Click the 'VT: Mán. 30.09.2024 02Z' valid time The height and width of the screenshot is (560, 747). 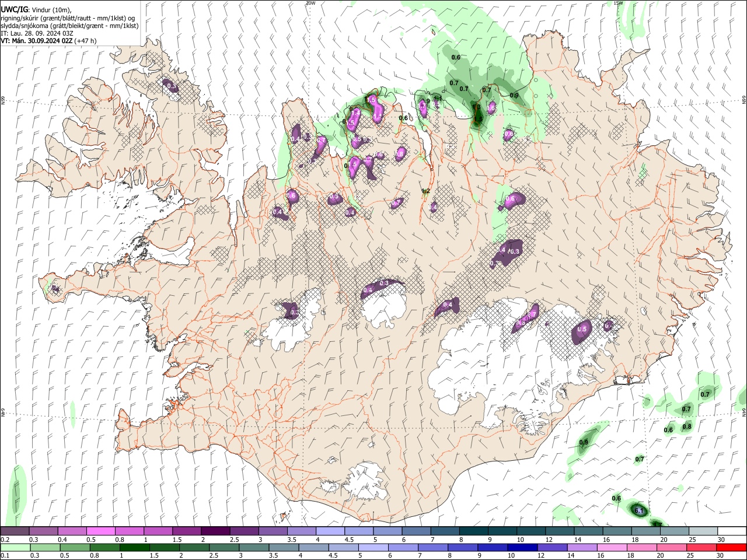[x=36, y=41]
